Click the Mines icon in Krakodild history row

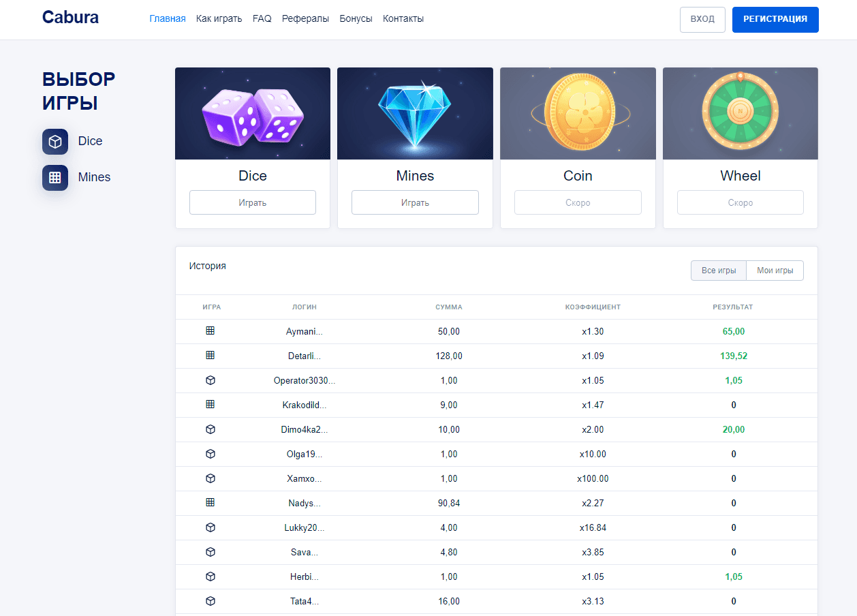(x=211, y=405)
